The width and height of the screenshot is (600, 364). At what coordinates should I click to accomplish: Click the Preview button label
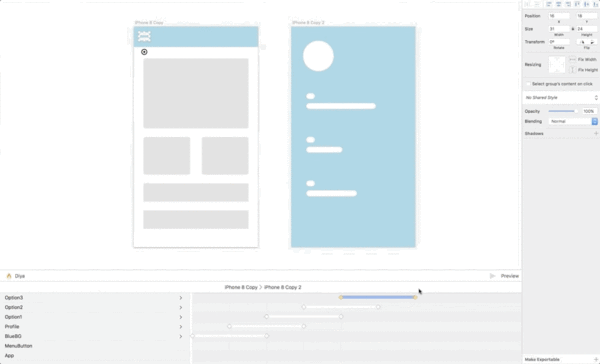(x=510, y=276)
